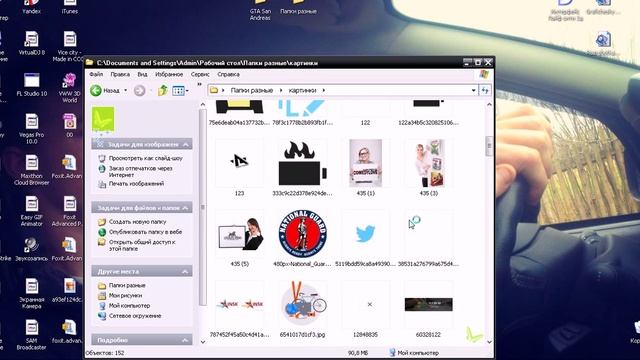The width and height of the screenshot is (640, 360).
Task: Open the Вид menu
Action: coord(142,74)
